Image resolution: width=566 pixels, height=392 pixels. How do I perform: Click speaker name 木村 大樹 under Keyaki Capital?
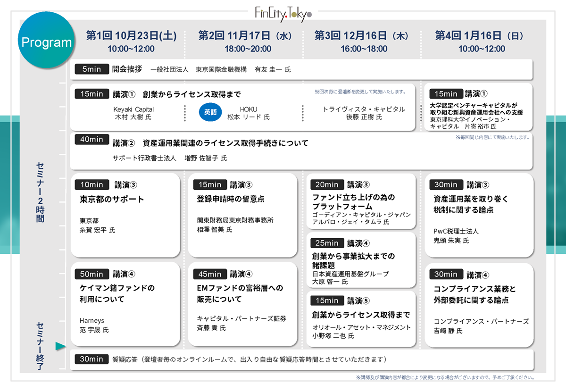[x=133, y=117]
